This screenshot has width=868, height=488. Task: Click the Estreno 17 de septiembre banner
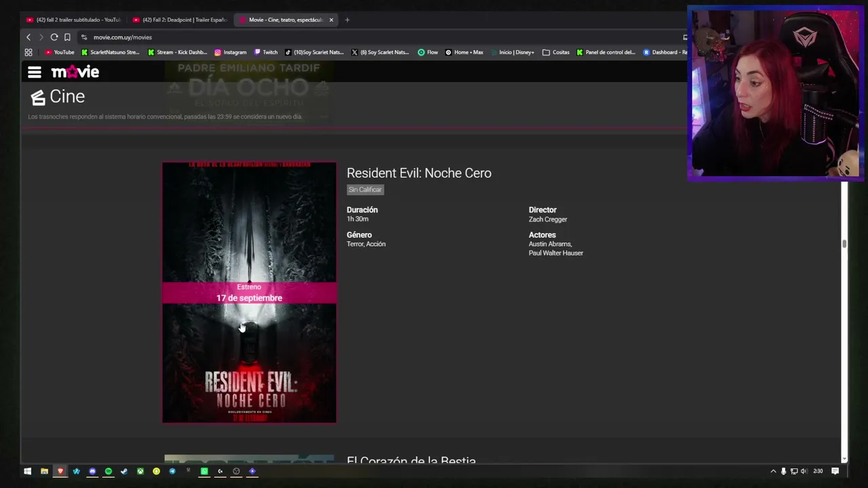(x=249, y=293)
